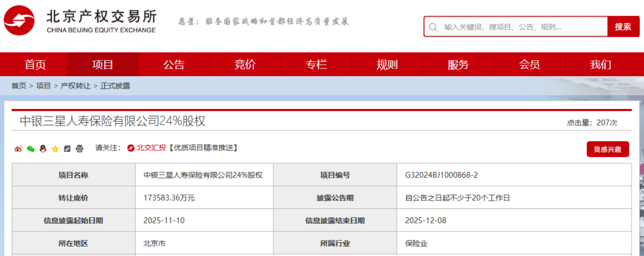
Task: Click the 披露公告期 label cell
Action: pos(335,198)
